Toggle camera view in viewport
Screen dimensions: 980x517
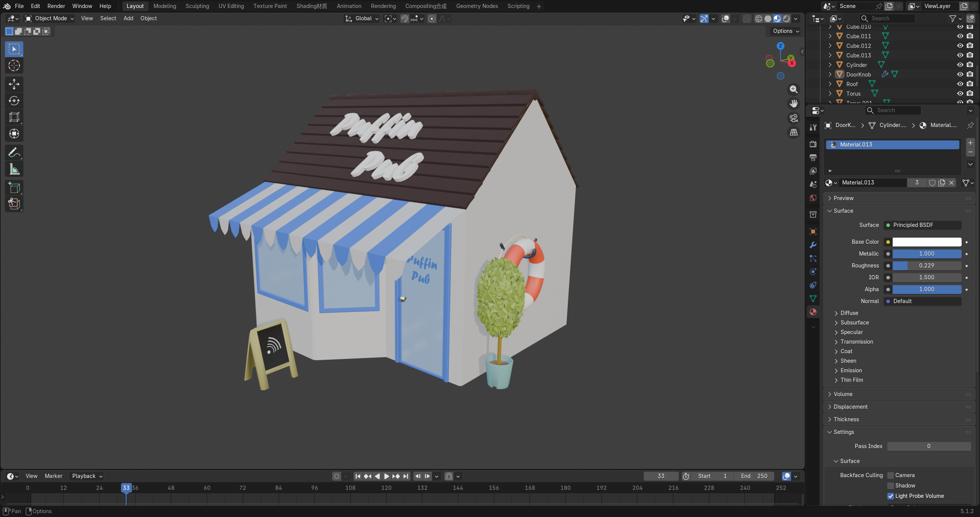coord(794,118)
